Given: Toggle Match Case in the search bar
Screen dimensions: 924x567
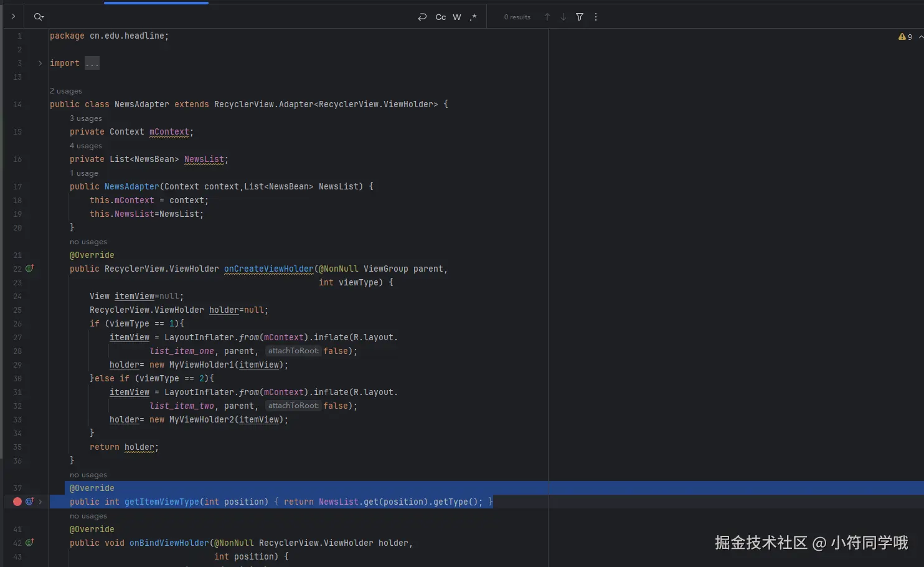Looking at the screenshot, I should tap(440, 17).
